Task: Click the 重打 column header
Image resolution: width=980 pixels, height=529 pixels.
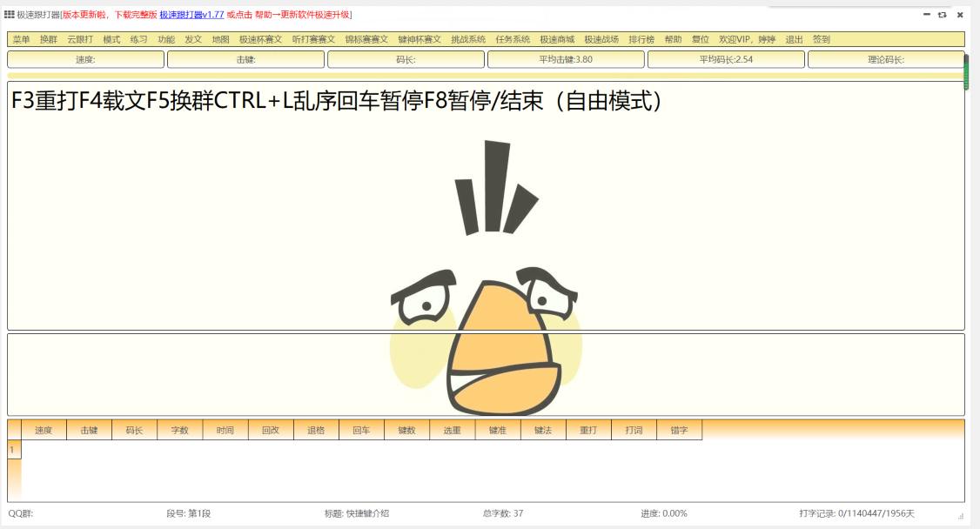Action: coord(588,431)
